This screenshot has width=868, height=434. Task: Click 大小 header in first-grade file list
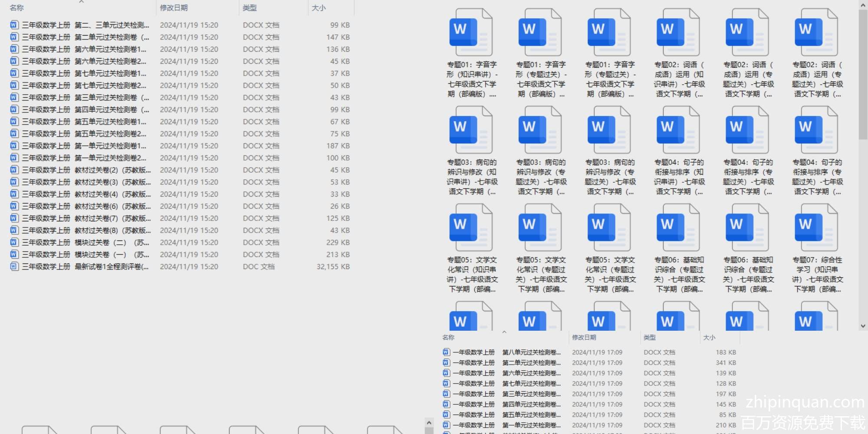(709, 337)
